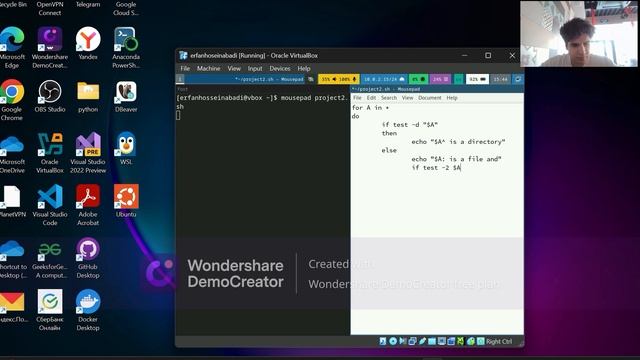640x360 pixels.
Task: Open the DBeaver desktop shortcut
Action: 126,96
